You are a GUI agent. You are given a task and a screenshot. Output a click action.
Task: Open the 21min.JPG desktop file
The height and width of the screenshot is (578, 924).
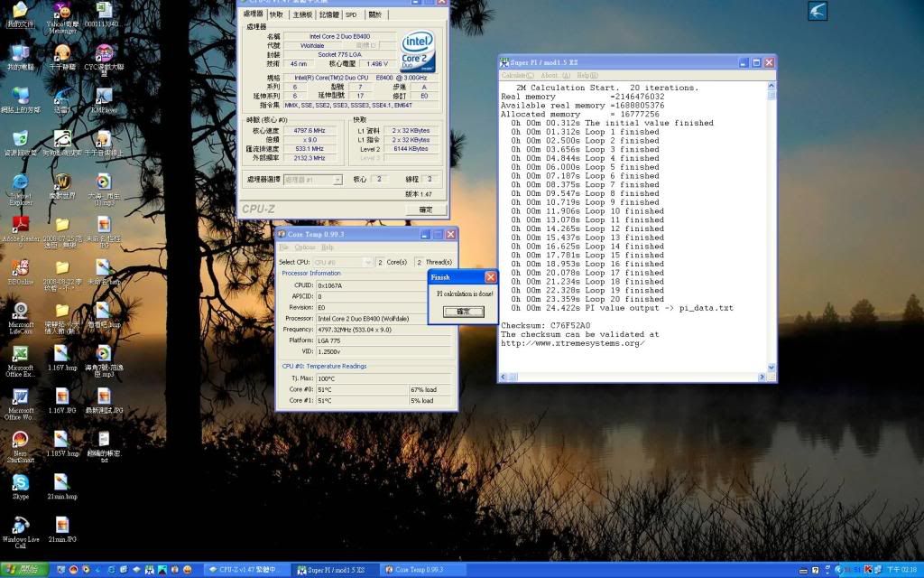pos(62,527)
